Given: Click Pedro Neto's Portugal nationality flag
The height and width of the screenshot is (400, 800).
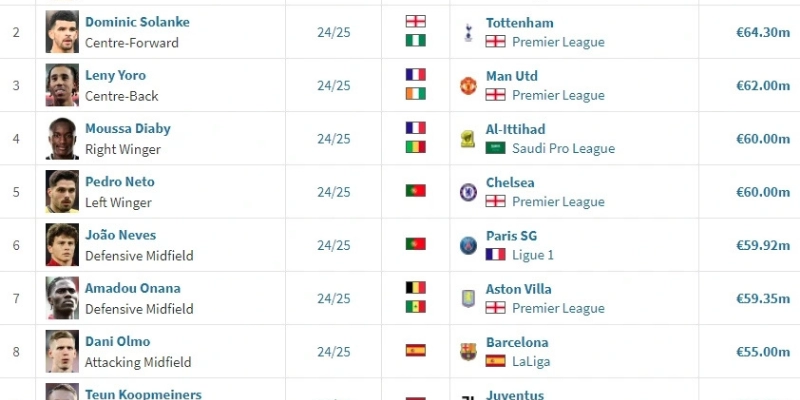Looking at the screenshot, I should click(416, 191).
